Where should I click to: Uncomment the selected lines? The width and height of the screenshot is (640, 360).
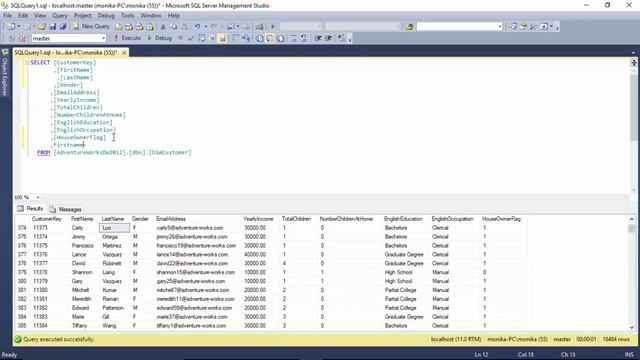point(304,38)
